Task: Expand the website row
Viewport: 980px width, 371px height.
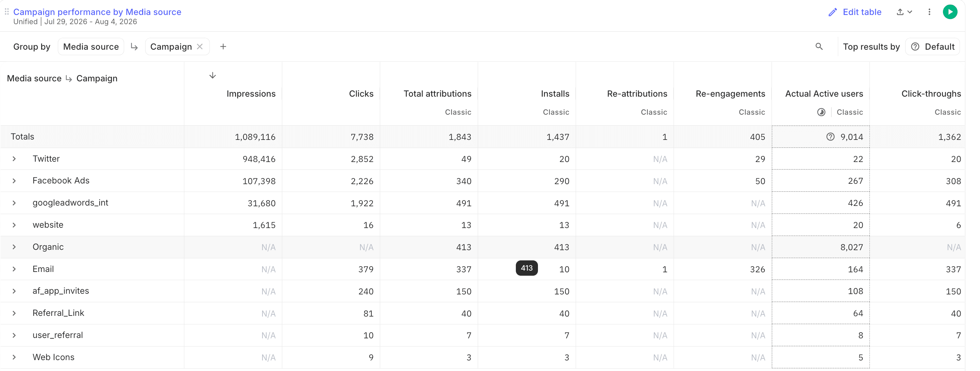Action: [14, 225]
